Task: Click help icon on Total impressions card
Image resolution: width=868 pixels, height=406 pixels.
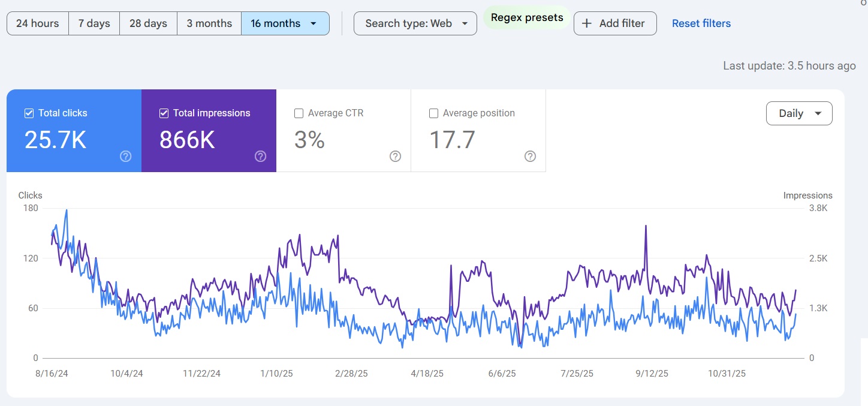Action: click(x=261, y=157)
